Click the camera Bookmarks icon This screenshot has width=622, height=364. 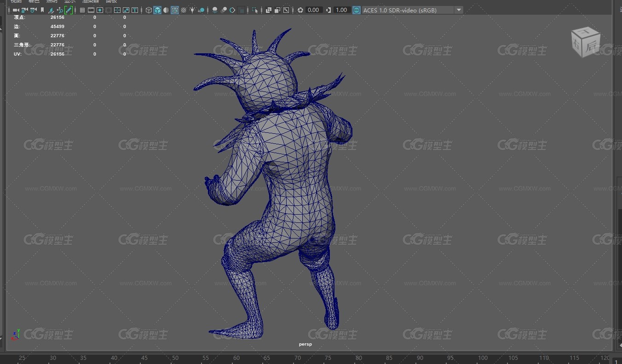pyautogui.click(x=42, y=10)
